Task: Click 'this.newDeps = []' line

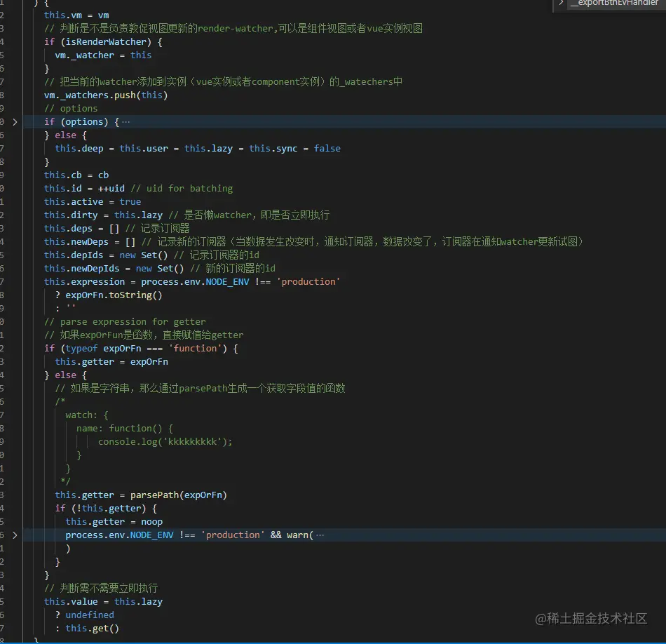Action: click(x=90, y=241)
